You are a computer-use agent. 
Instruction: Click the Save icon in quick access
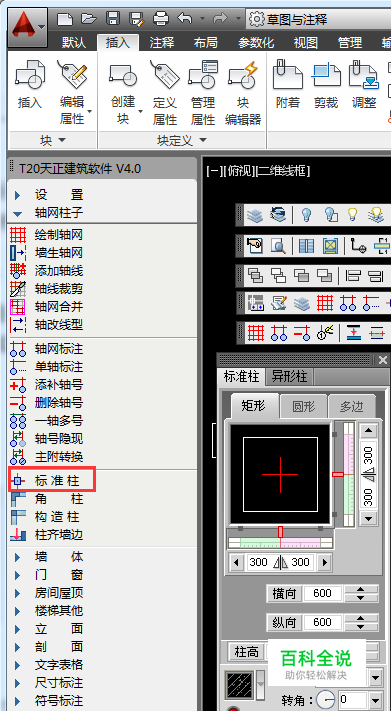coord(112,19)
